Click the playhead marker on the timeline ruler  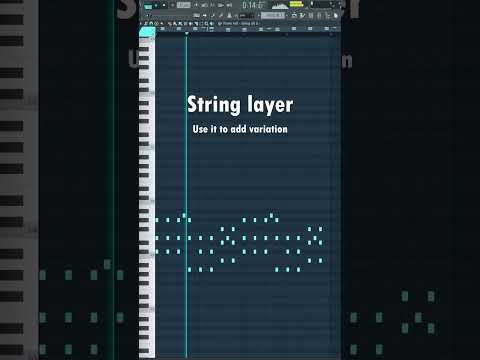tap(187, 33)
